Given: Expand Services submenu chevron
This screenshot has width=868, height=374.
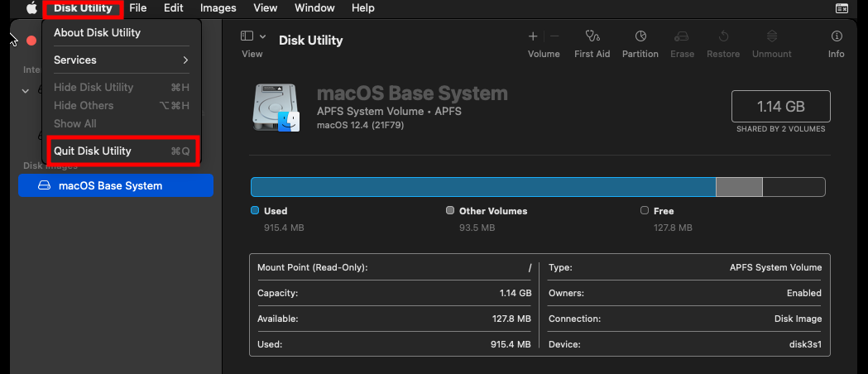Looking at the screenshot, I should 186,60.
